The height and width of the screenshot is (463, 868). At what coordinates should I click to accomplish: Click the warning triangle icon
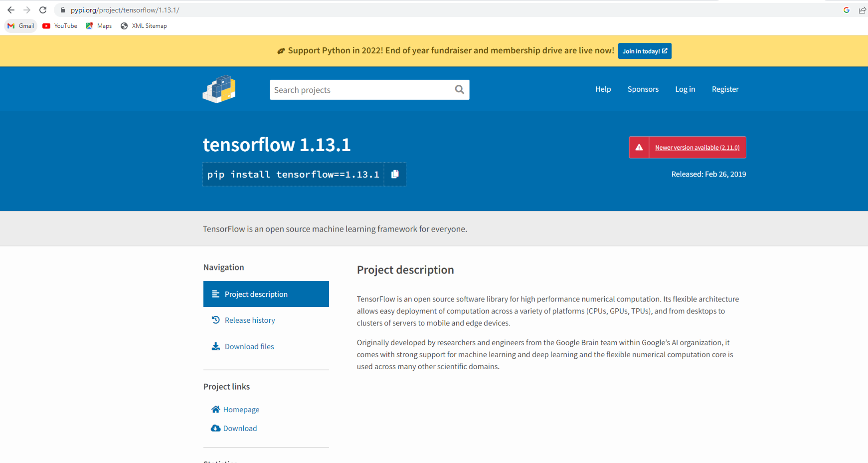point(639,148)
